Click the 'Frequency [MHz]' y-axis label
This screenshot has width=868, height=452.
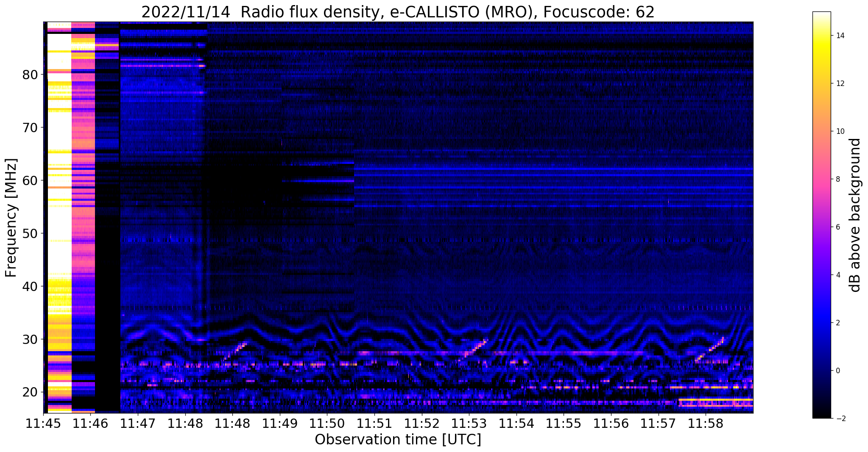point(11,218)
